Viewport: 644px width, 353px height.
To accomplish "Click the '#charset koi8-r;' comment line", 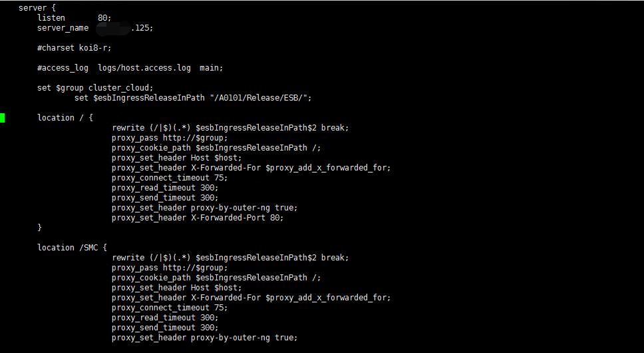I will pos(75,48).
